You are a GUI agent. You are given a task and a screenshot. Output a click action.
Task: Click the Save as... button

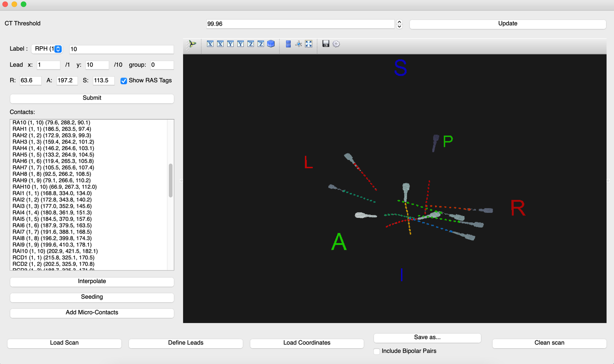[x=427, y=338]
